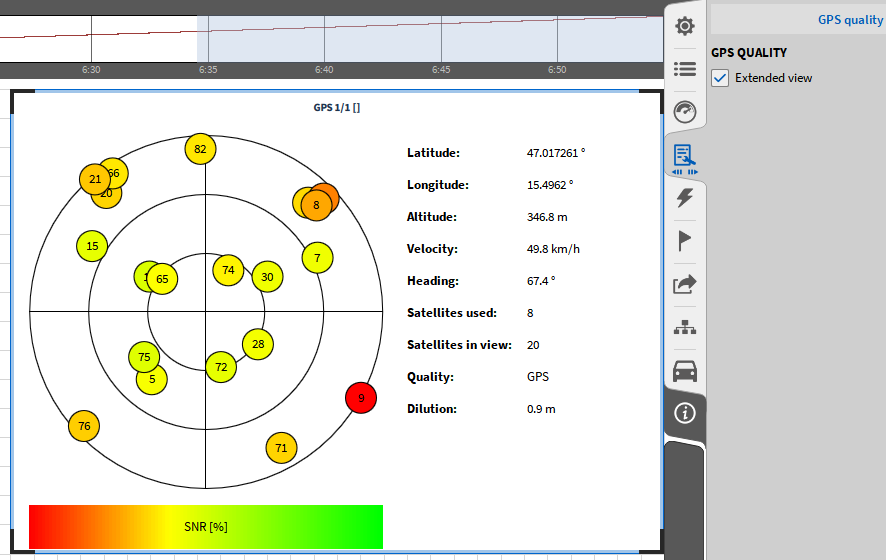The height and width of the screenshot is (560, 886).
Task: Open the flag marker sidebar icon
Action: (x=685, y=240)
